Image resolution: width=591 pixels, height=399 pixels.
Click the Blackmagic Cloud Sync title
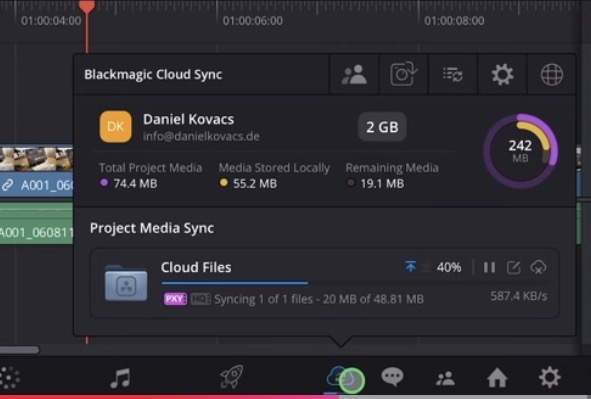pyautogui.click(x=153, y=75)
